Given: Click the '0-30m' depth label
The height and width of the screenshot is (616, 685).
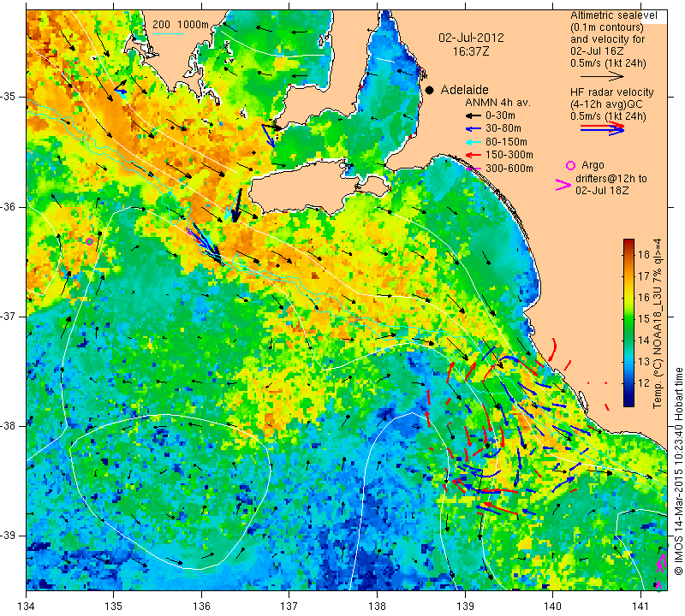Looking at the screenshot, I should click(x=501, y=115).
